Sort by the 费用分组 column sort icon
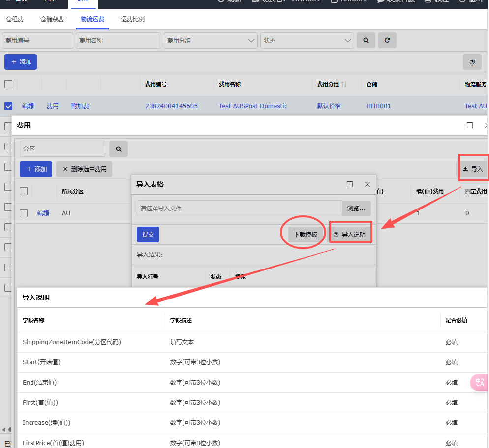The image size is (489, 448). [x=344, y=85]
